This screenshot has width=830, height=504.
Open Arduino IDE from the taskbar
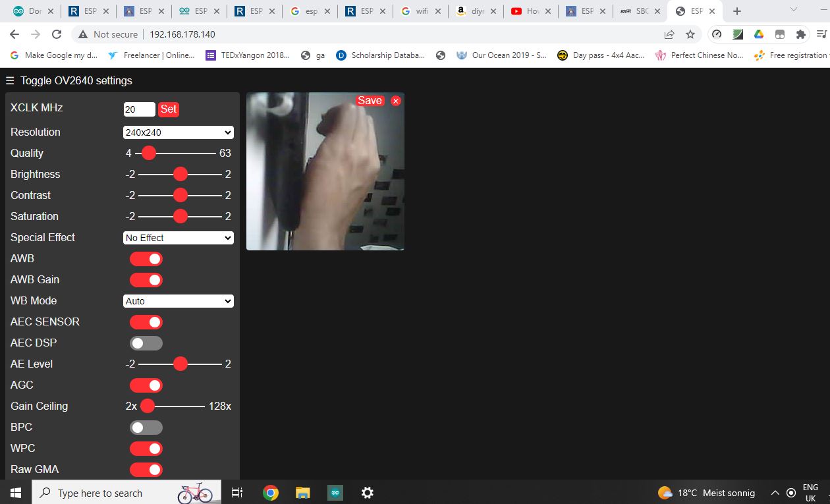coord(335,493)
